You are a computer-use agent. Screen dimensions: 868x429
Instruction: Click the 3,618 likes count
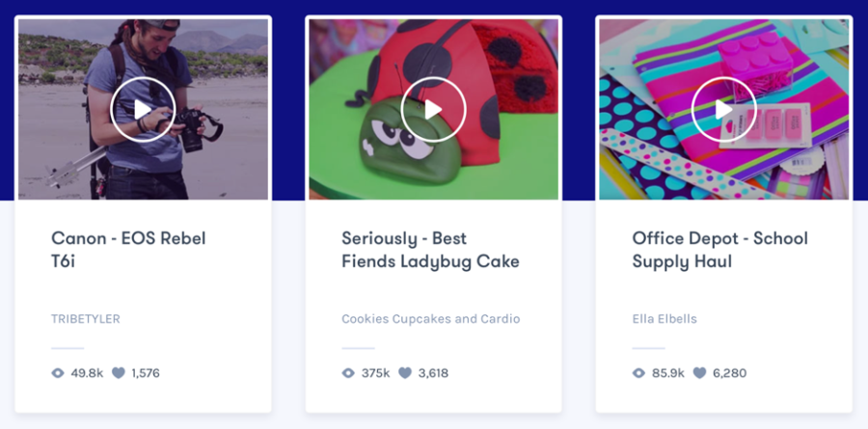(x=433, y=373)
